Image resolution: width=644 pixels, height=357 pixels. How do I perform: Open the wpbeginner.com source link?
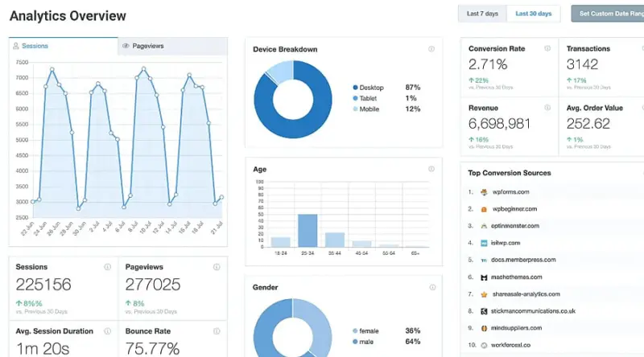click(514, 209)
